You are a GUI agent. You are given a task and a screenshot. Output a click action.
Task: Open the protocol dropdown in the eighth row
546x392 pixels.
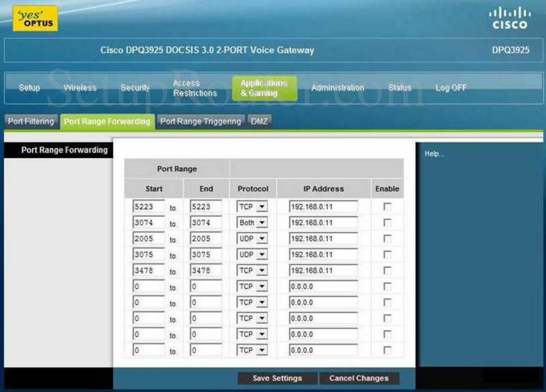tap(252, 319)
